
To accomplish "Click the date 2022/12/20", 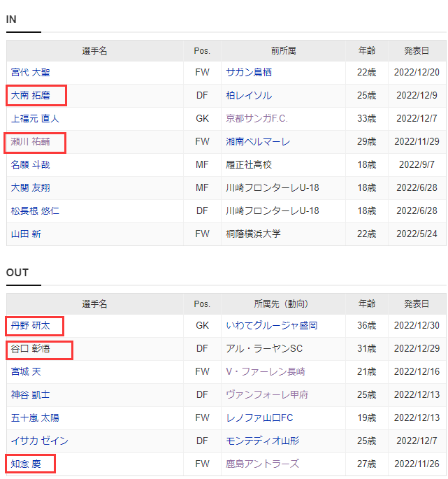I will click(x=417, y=73).
